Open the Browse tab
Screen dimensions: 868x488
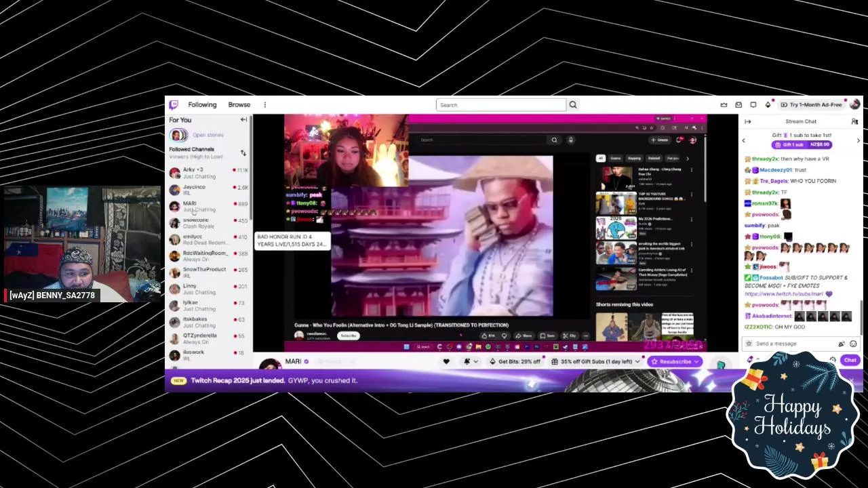click(x=239, y=105)
